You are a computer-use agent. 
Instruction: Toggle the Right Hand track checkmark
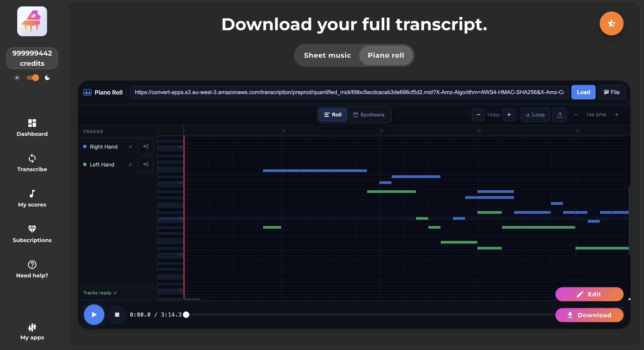tap(130, 147)
